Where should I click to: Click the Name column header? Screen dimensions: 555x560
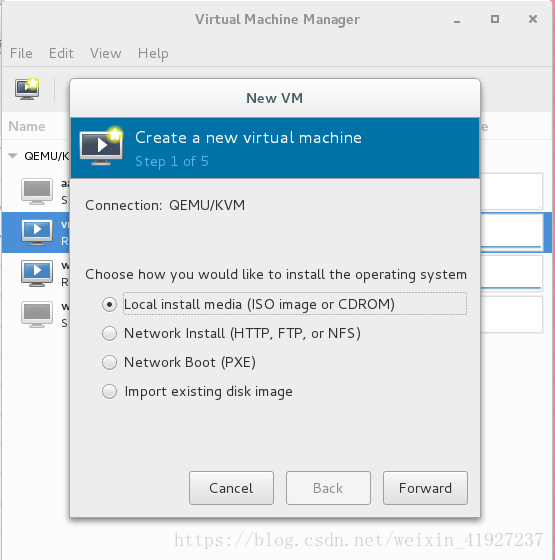tap(27, 126)
